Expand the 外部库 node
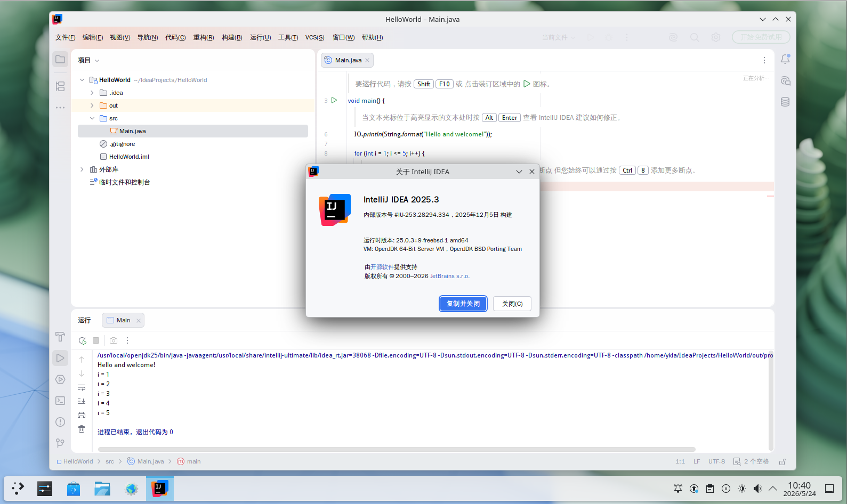The height and width of the screenshot is (504, 847). coord(82,169)
